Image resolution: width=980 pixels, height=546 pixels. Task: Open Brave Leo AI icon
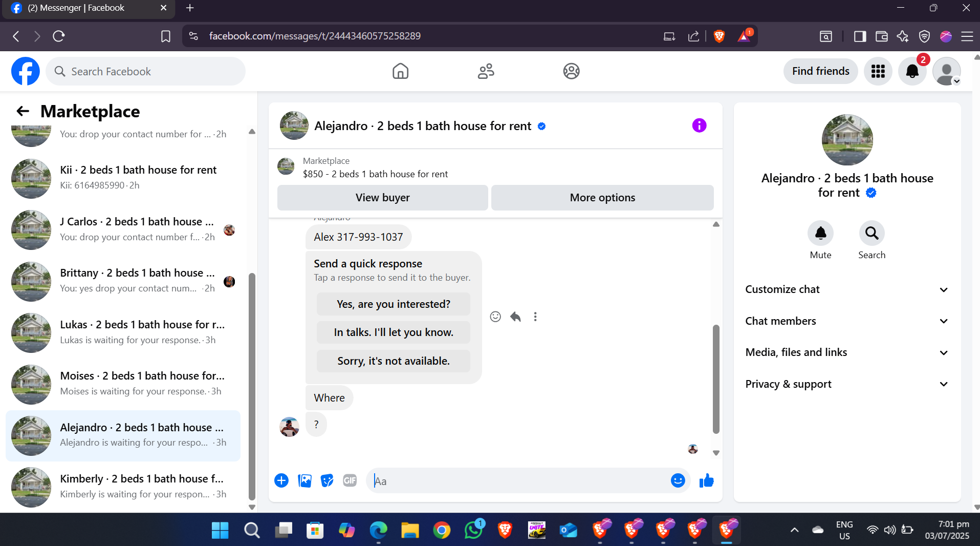pos(903,36)
